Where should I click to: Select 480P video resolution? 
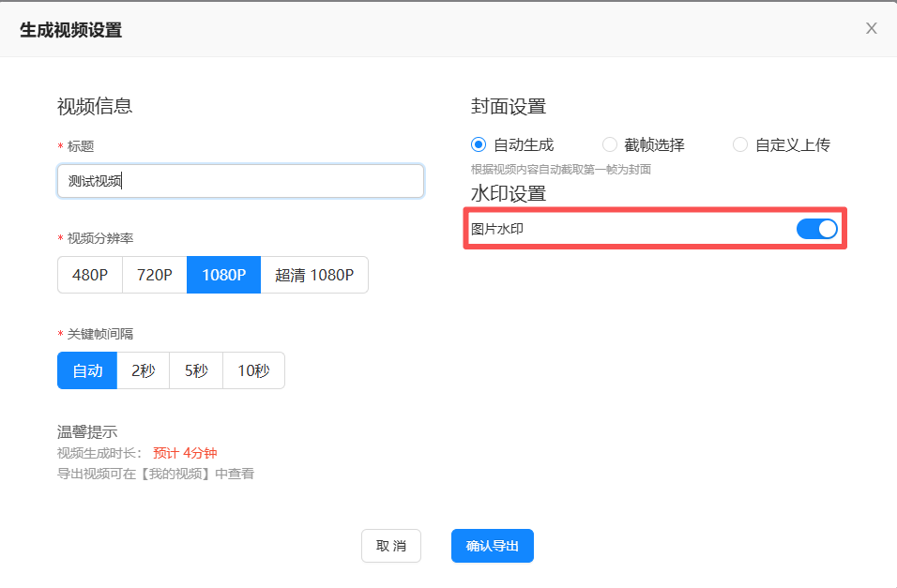coord(90,275)
